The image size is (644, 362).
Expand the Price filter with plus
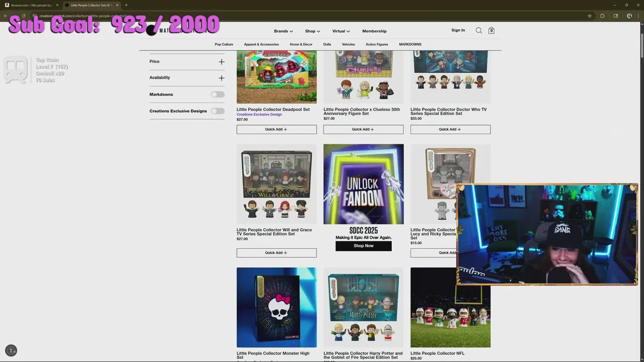(221, 62)
